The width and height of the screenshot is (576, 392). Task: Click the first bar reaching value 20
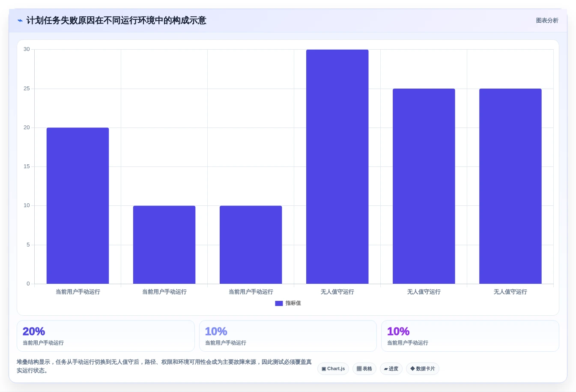78,205
